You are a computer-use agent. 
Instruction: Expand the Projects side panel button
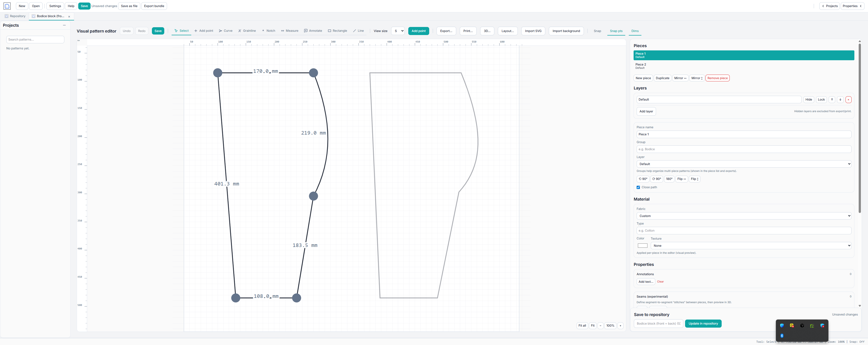tap(829, 6)
